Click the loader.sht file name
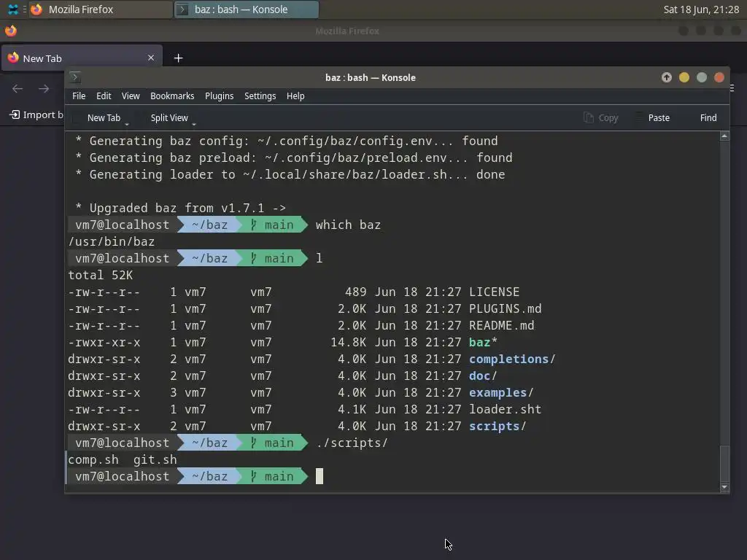 (505, 409)
